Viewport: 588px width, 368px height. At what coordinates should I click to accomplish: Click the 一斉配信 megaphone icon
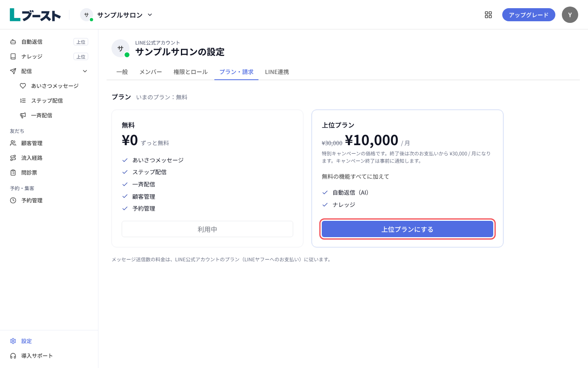[x=23, y=115]
